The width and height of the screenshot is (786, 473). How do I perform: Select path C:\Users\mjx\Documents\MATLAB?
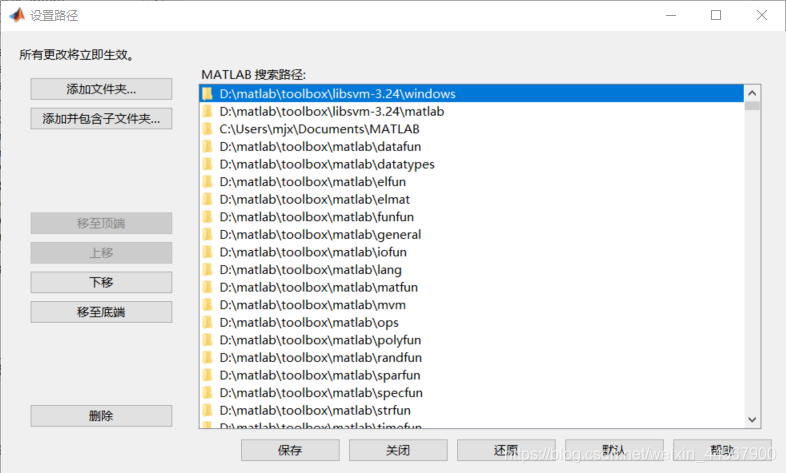(x=472, y=129)
